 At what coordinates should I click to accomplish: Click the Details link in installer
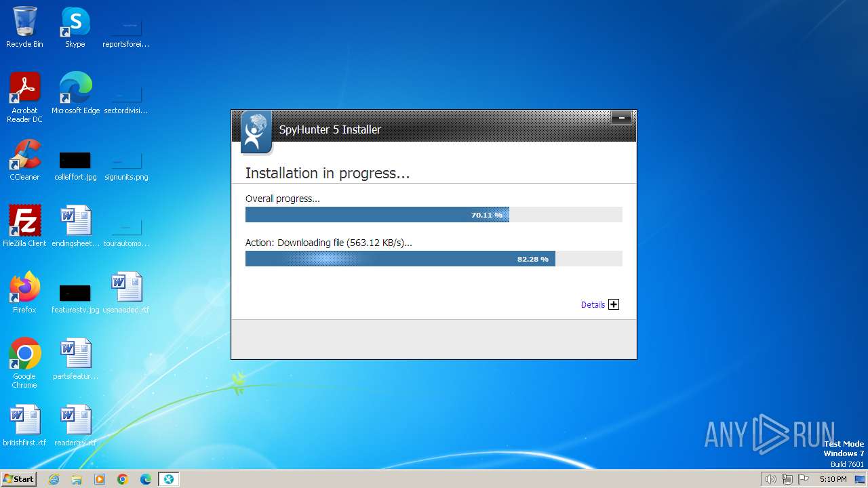[593, 305]
